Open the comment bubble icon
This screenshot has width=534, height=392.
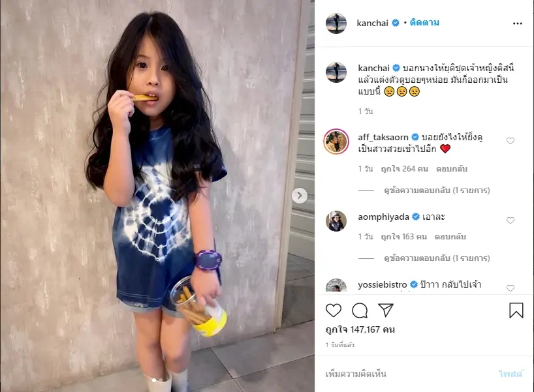[x=360, y=310]
